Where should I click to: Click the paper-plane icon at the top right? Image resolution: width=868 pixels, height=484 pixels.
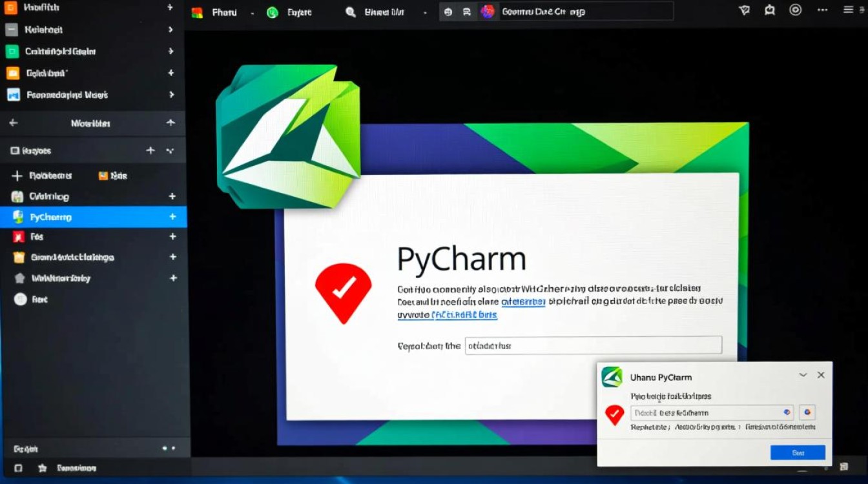tap(745, 10)
